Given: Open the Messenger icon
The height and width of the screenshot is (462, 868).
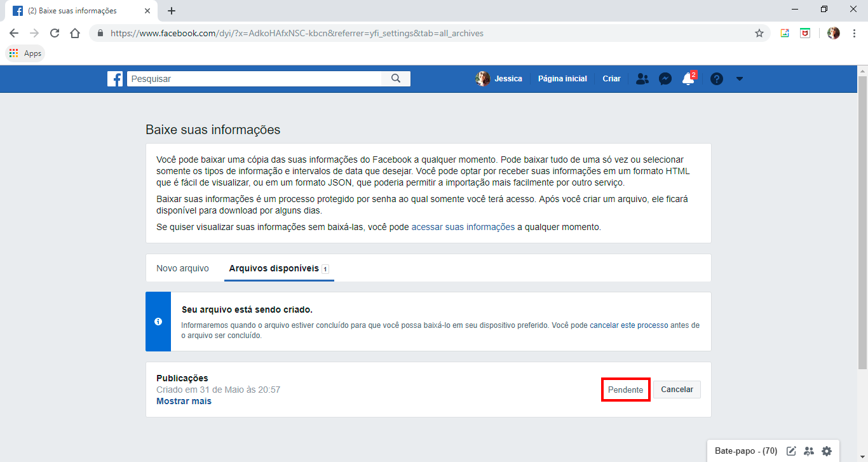Looking at the screenshot, I should 665,79.
